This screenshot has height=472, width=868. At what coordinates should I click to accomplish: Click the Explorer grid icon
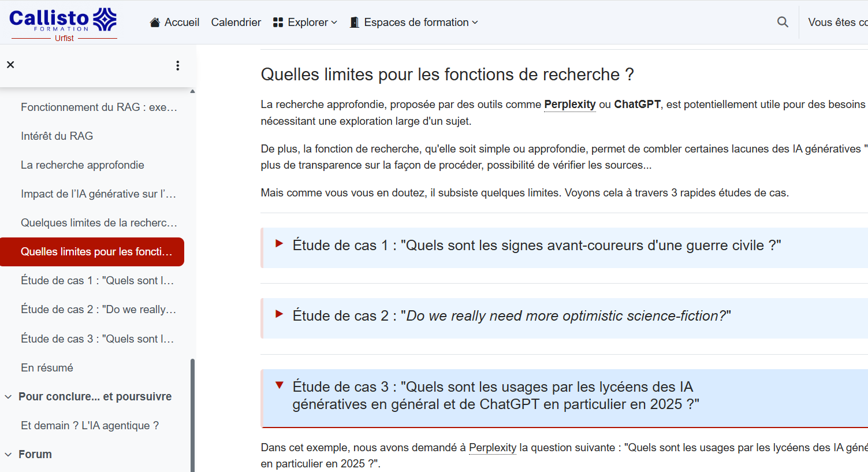[278, 23]
